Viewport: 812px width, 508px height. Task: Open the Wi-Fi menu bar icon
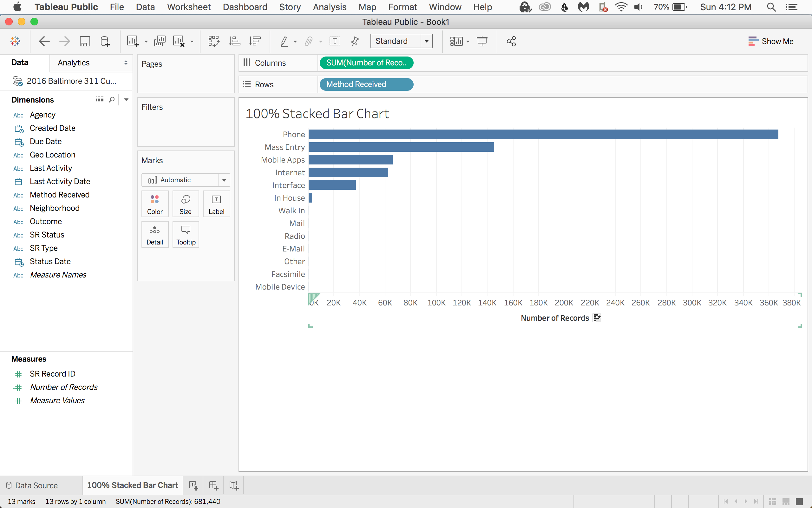621,7
